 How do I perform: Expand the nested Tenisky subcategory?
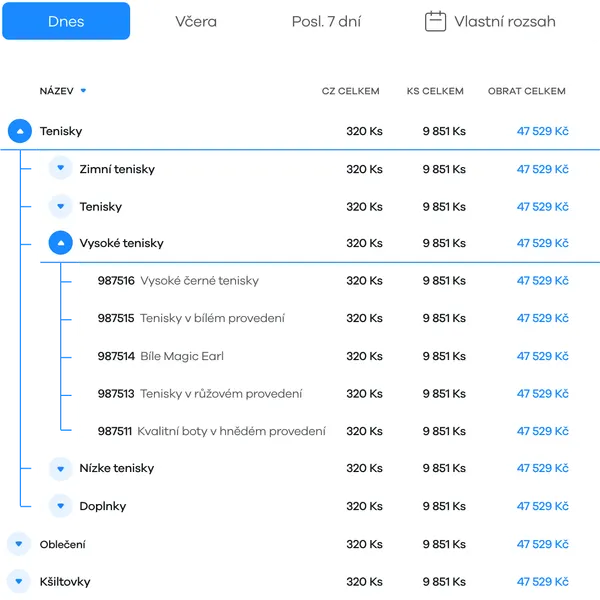tap(60, 206)
